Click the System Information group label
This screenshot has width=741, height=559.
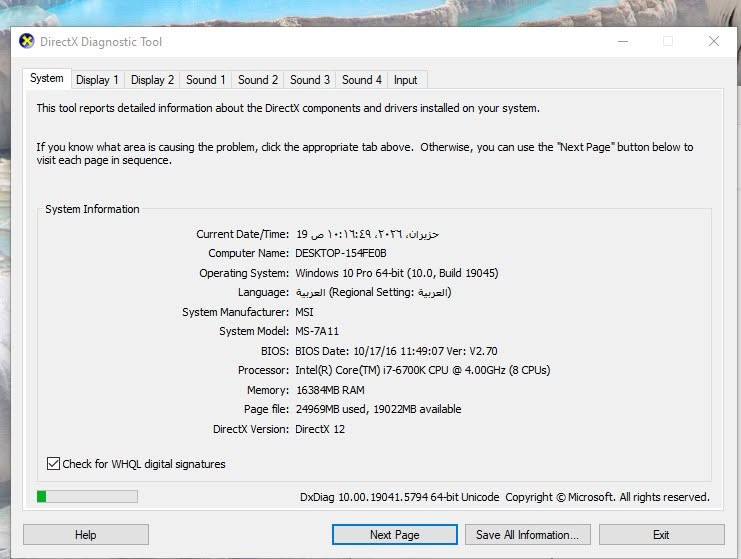[92, 209]
